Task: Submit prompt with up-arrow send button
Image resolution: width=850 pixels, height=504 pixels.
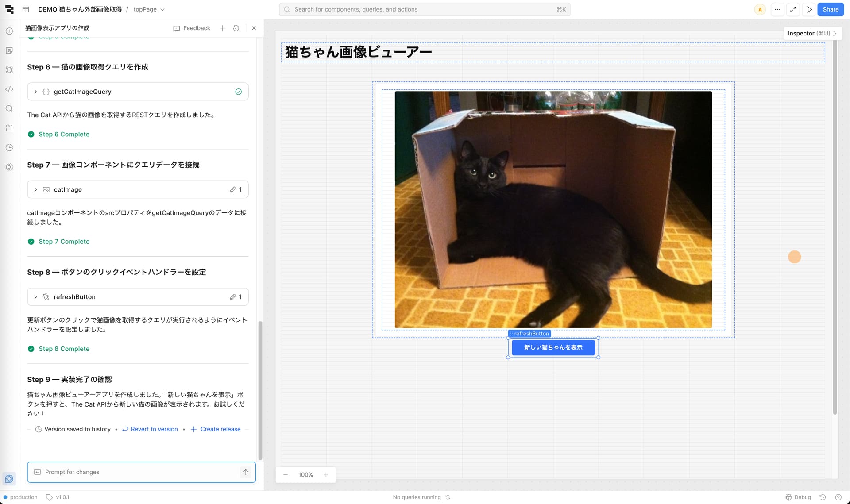Action: click(x=246, y=472)
